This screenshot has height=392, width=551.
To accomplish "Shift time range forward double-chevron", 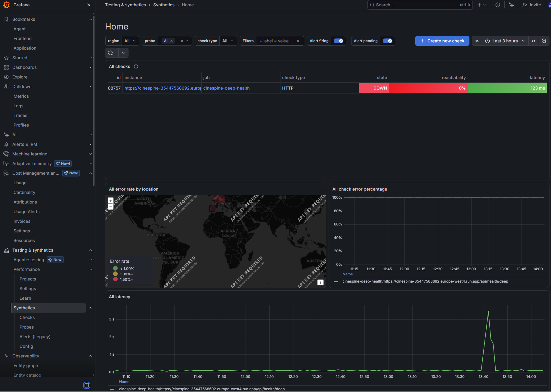I will click(534, 41).
